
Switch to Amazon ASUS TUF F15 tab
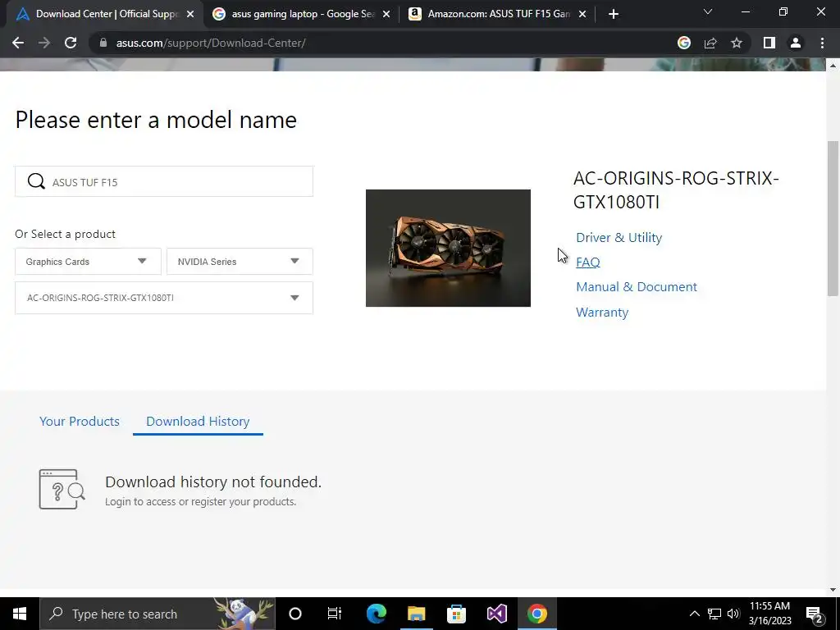click(x=499, y=14)
